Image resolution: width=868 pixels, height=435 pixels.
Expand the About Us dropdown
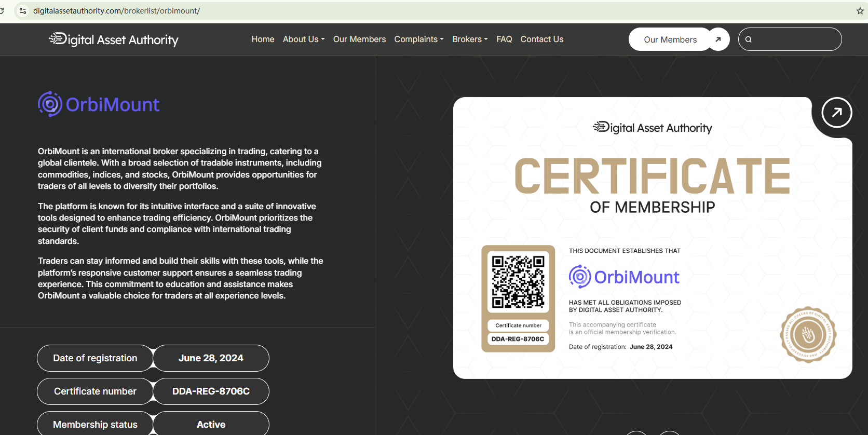304,39
